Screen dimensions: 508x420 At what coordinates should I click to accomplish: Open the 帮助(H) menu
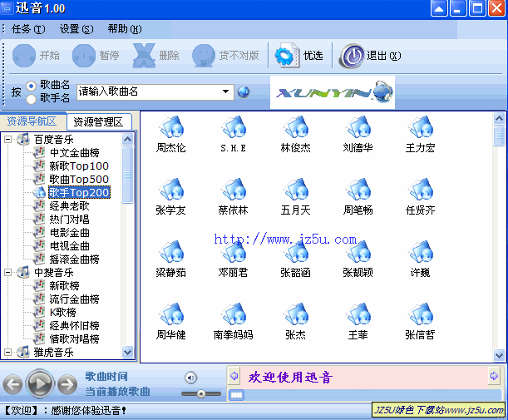125,29
